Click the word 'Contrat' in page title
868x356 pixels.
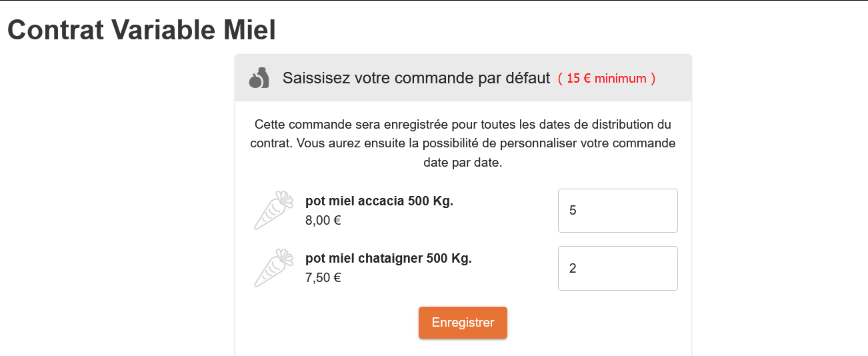[54, 30]
